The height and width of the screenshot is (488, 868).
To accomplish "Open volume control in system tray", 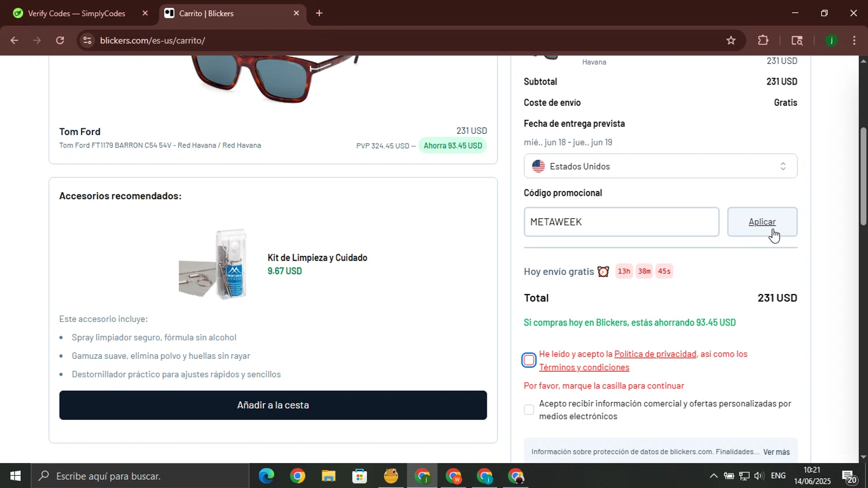I will coord(759,476).
